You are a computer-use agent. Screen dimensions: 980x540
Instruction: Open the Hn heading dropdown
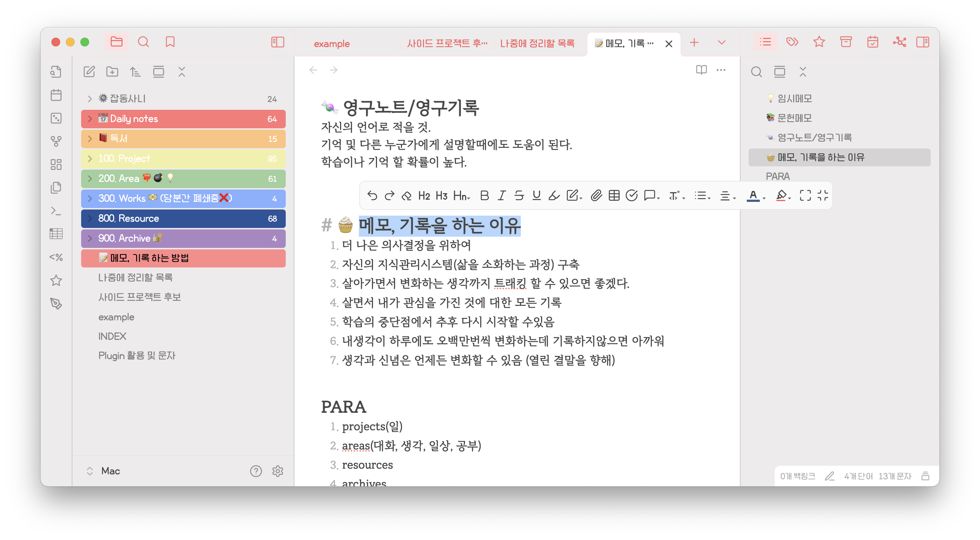point(461,196)
